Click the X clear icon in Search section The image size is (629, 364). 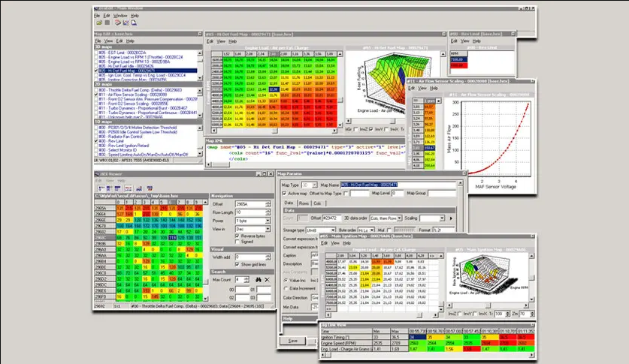point(266,279)
